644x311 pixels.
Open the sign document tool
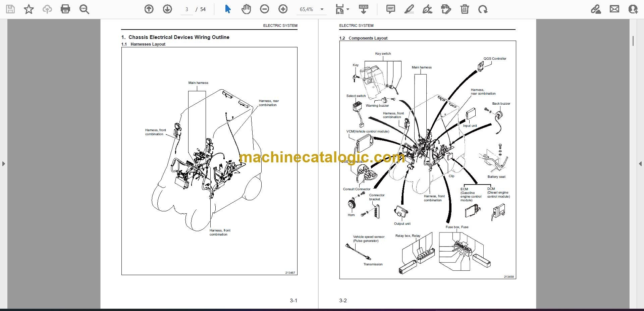click(427, 9)
